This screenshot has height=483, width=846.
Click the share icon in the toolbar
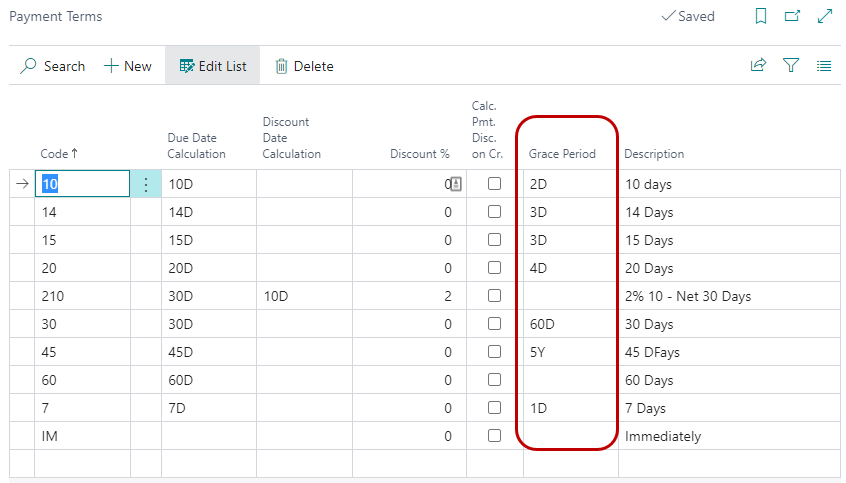[758, 66]
